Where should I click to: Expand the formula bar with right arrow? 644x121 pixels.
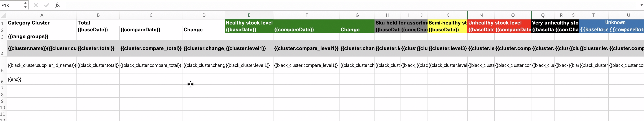pos(641,5)
